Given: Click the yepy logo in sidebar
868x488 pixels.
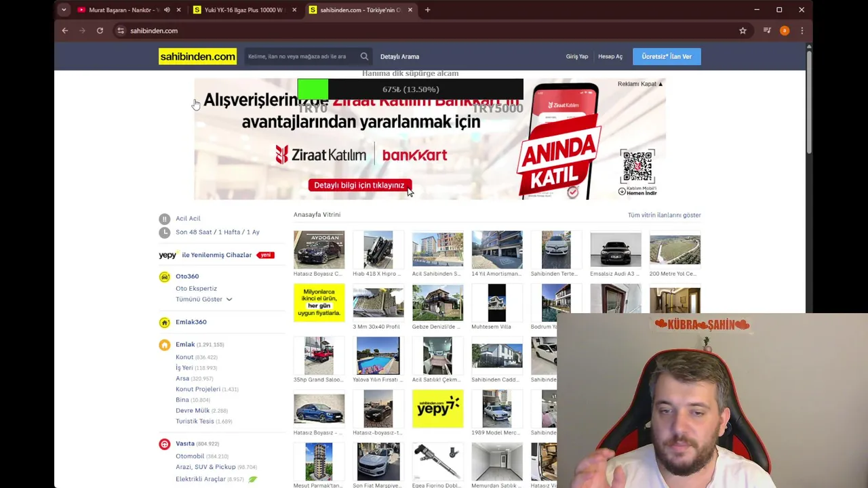Looking at the screenshot, I should pos(168,255).
